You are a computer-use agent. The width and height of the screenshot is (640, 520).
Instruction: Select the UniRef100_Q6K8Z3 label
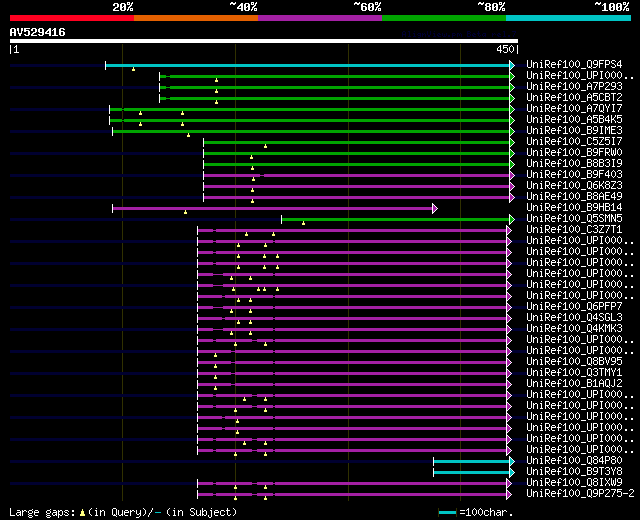tap(574, 185)
